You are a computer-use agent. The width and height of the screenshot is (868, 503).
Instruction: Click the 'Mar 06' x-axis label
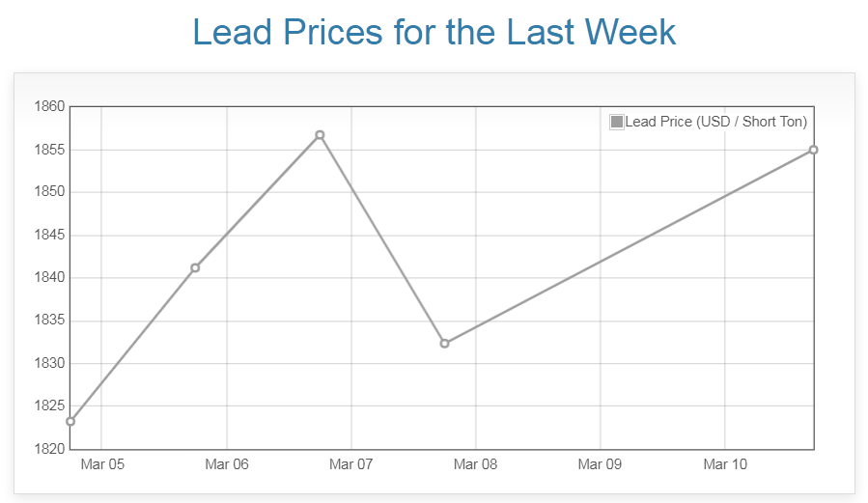pos(227,464)
